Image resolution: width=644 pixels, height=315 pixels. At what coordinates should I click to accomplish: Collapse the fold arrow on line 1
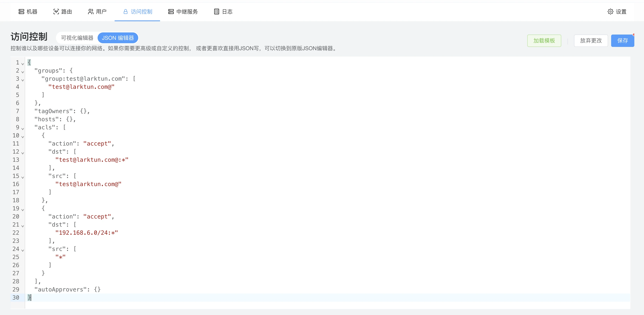click(23, 64)
